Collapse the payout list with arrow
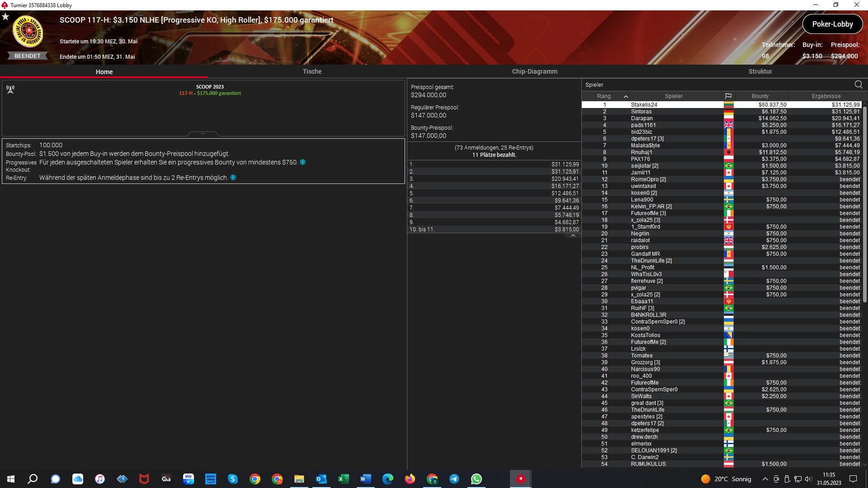The height and width of the screenshot is (488, 868). pyautogui.click(x=573, y=235)
